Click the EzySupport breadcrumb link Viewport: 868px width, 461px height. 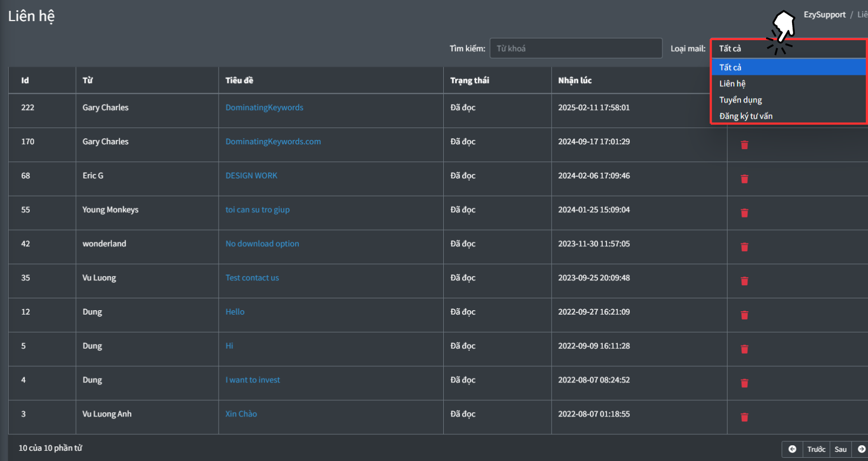click(824, 15)
